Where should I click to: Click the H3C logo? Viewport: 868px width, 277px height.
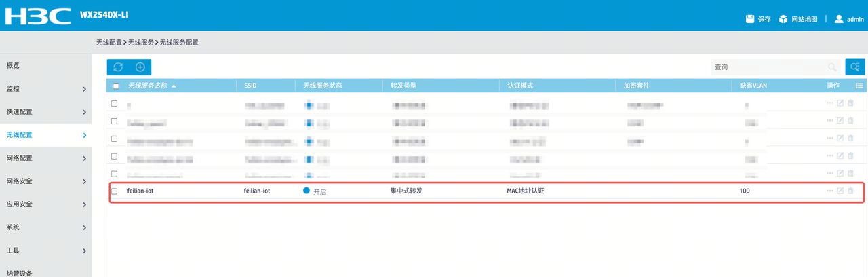[x=38, y=16]
